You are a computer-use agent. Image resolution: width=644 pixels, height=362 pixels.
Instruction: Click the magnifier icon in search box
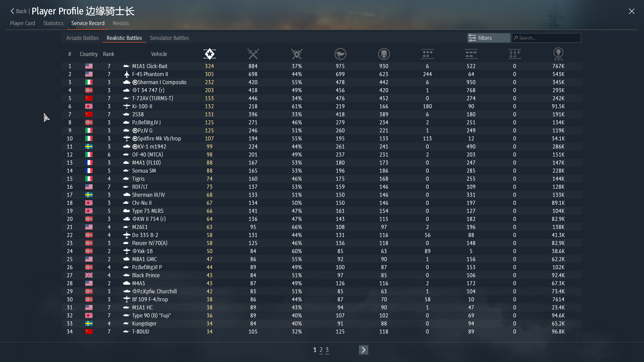[516, 38]
